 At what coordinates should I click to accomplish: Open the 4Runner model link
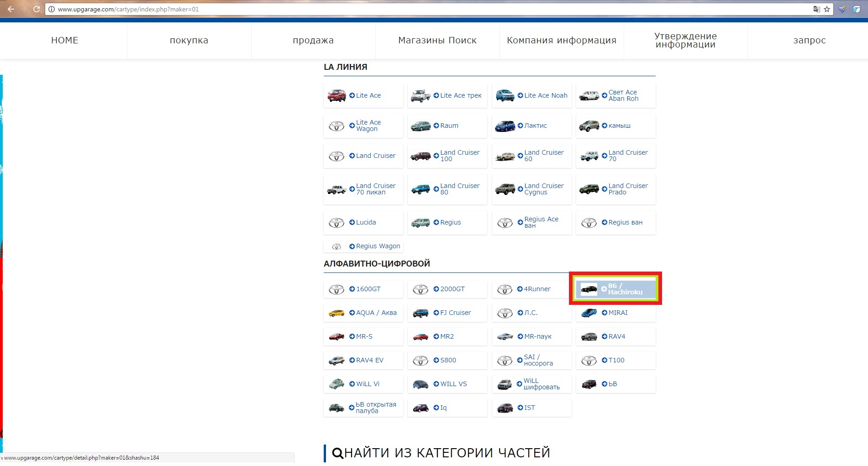(537, 289)
